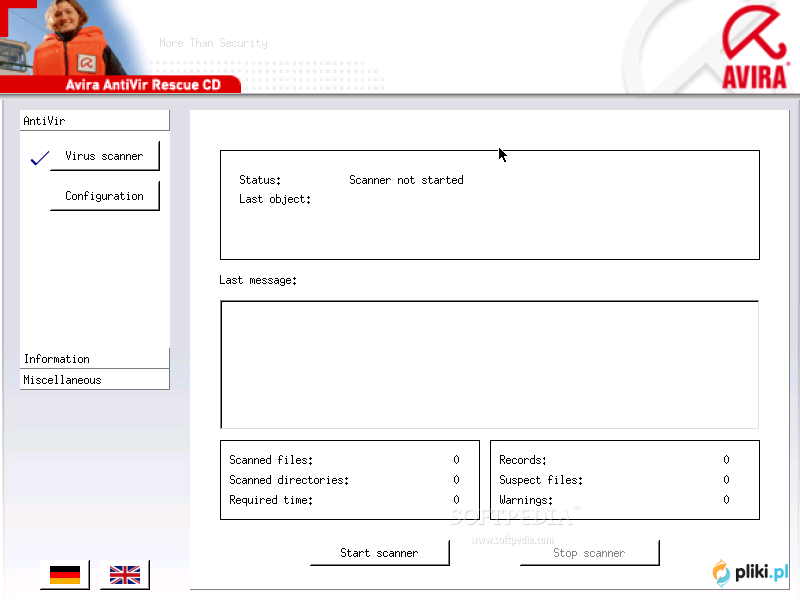Click the 'Scanned directories:' row
The height and width of the screenshot is (600, 800).
(345, 480)
